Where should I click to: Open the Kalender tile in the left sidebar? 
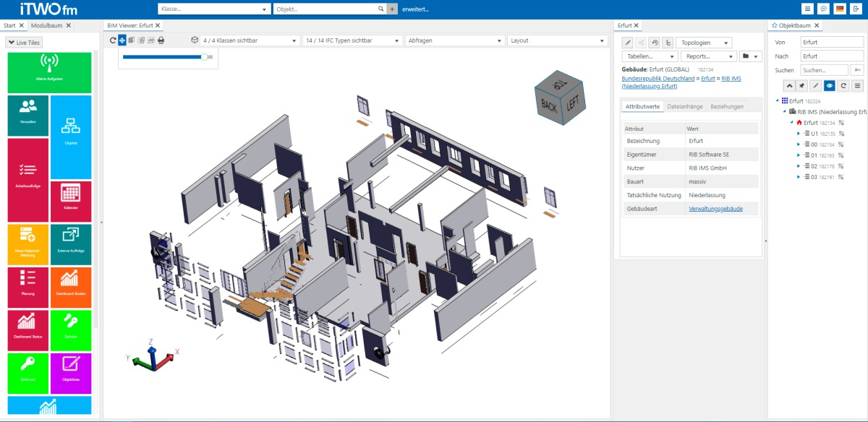[71, 194]
